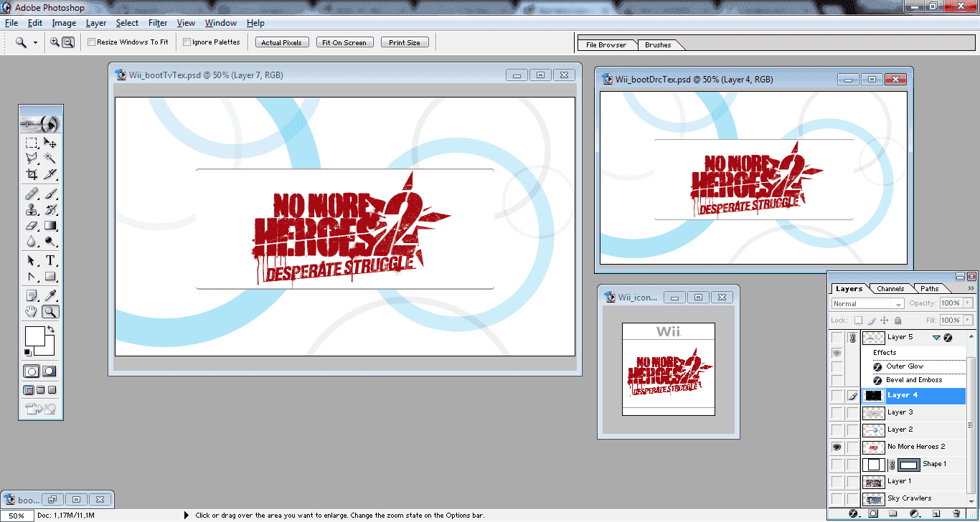
Task: Click the foreground color swatch
Action: pos(34,336)
